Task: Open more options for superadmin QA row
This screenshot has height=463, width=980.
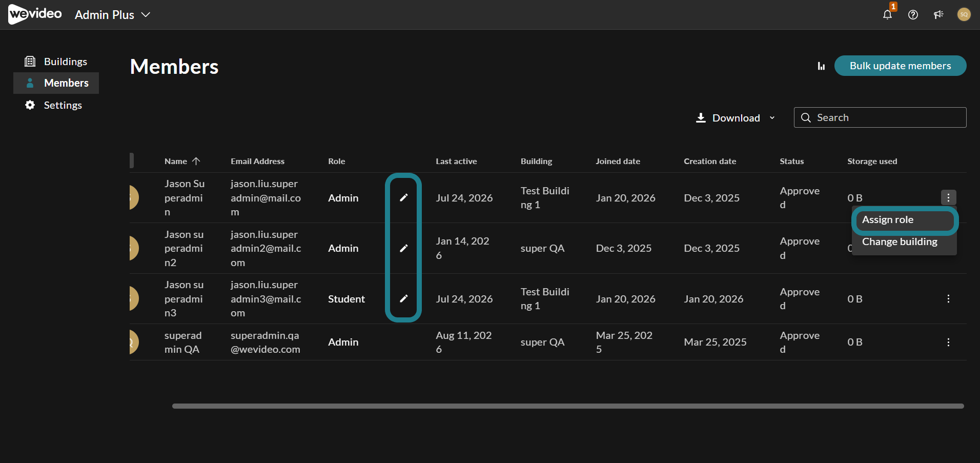Action: click(x=948, y=342)
